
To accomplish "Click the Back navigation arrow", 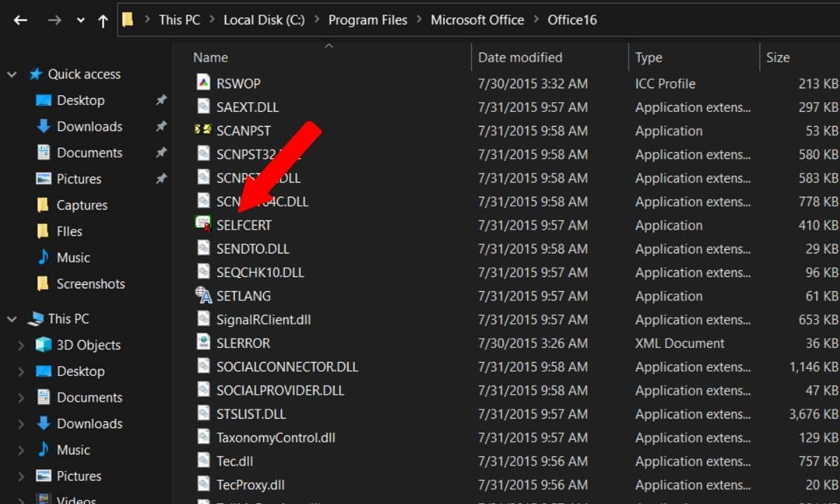I will [20, 20].
